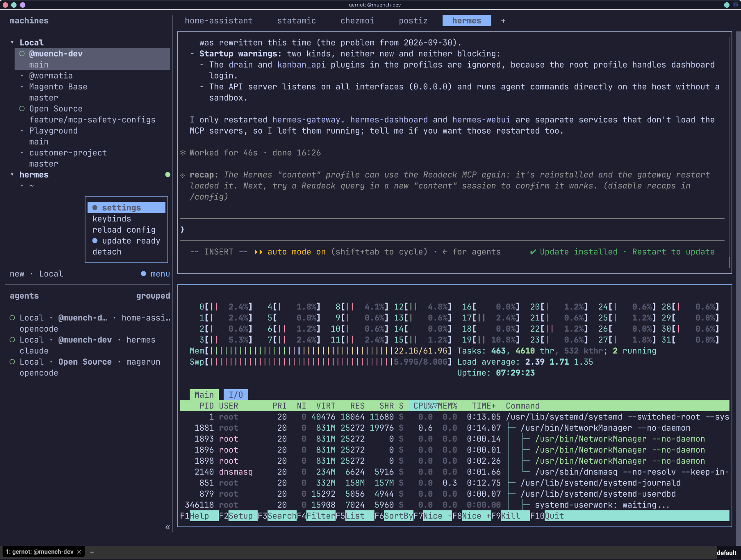Open the Open Source workspace
Image resolution: width=741 pixels, height=560 pixels.
click(x=92, y=114)
